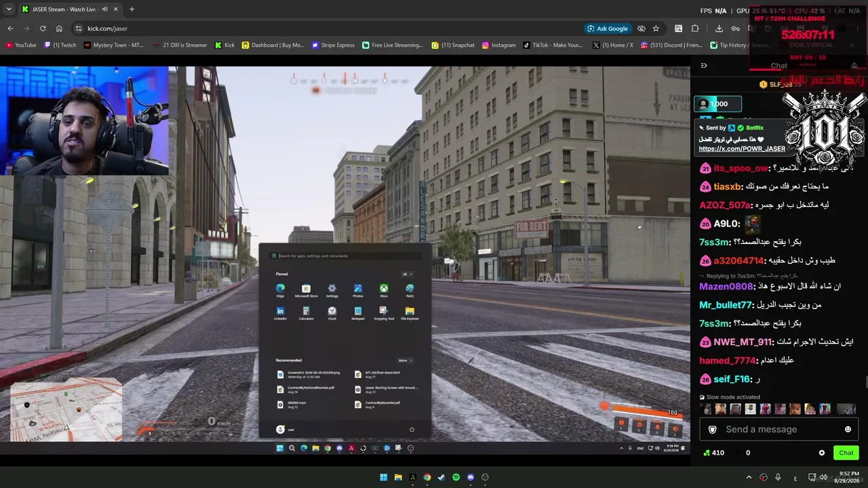Open the POWR_JASER x.com link
868x488 pixels.
(x=742, y=149)
